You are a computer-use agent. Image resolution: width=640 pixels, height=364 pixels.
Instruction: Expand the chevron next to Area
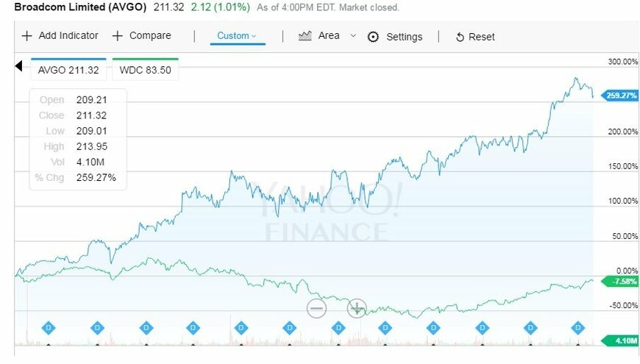pos(353,36)
